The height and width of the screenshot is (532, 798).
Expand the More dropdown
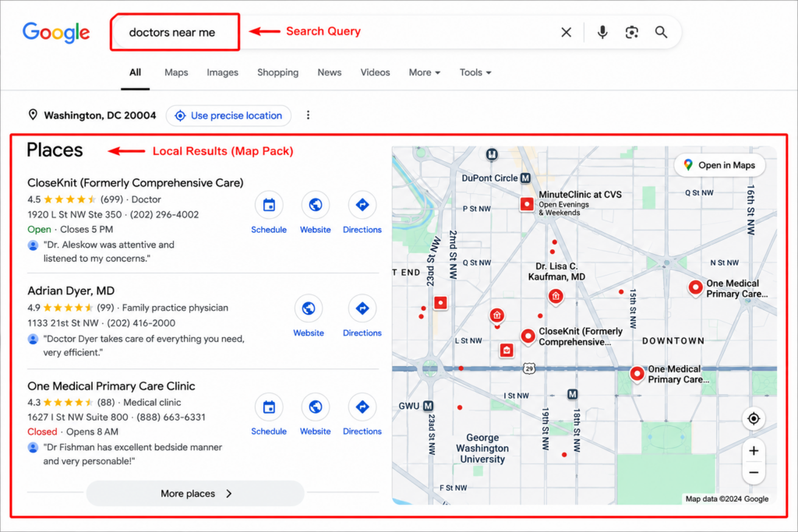click(x=425, y=72)
